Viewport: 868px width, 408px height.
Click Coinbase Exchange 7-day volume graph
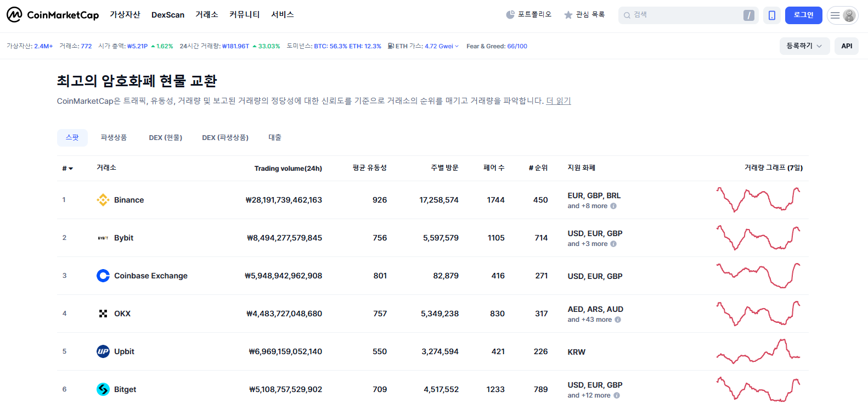(758, 276)
